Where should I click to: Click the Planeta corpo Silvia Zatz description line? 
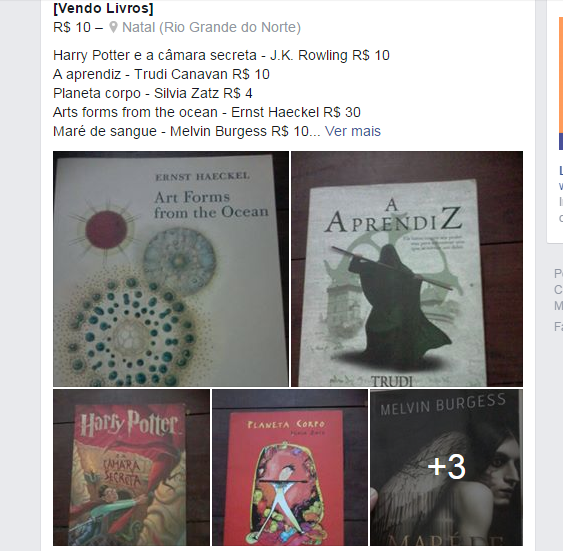click(x=153, y=93)
